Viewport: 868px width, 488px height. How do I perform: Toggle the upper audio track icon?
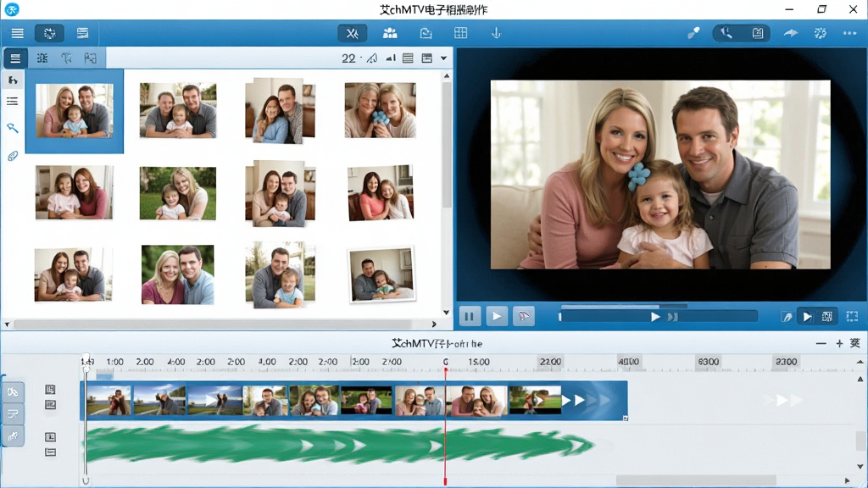pos(50,437)
